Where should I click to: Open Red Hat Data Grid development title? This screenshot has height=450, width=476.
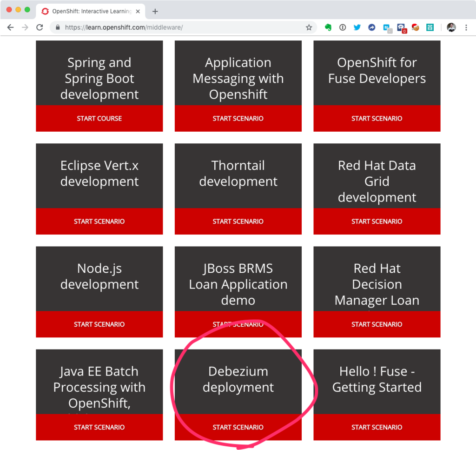coord(377,181)
